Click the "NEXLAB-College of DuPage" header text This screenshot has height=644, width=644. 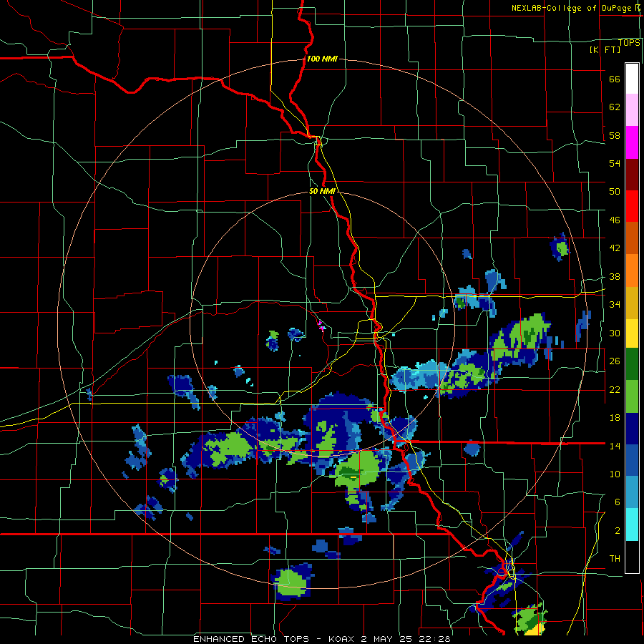click(x=570, y=8)
